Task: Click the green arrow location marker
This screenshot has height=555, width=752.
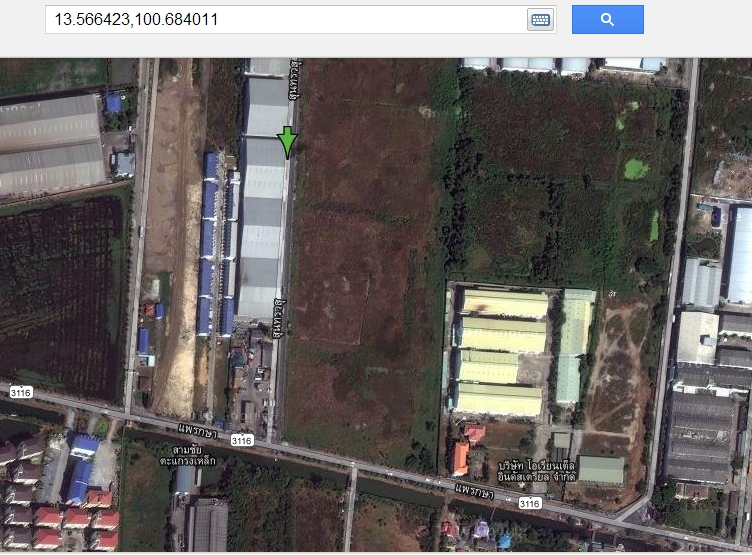Action: [288, 142]
